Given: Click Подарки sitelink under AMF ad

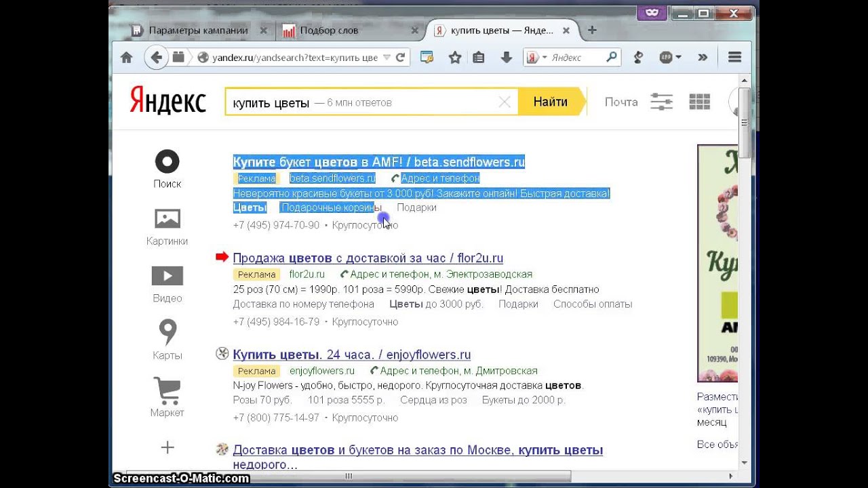Looking at the screenshot, I should pyautogui.click(x=416, y=207).
